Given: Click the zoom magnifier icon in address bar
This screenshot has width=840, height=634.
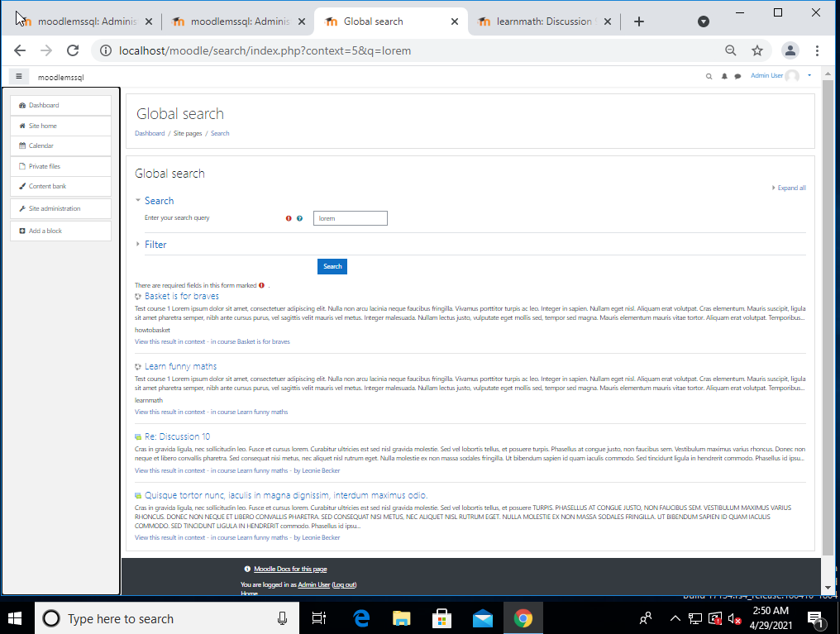Looking at the screenshot, I should click(x=730, y=50).
